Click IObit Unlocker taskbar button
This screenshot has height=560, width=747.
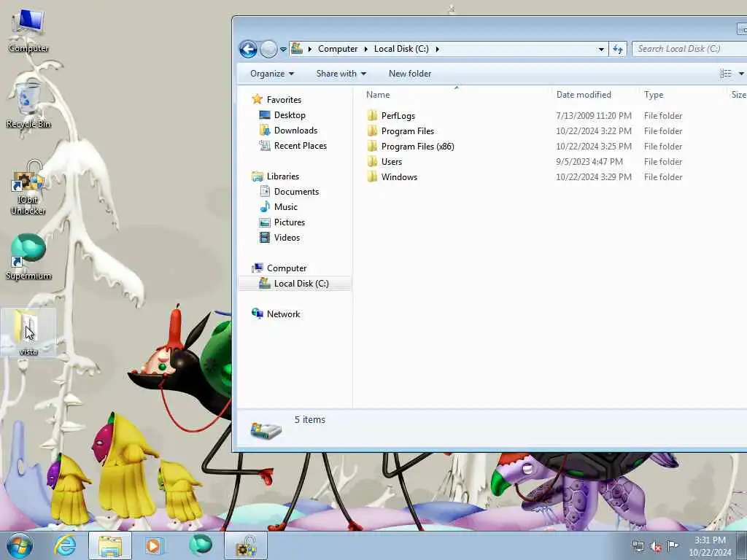246,545
